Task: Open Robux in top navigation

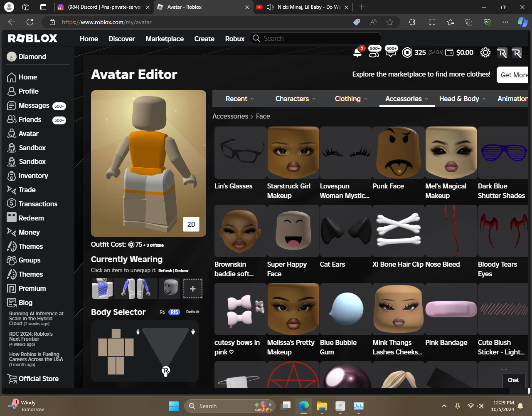Action: [235, 39]
